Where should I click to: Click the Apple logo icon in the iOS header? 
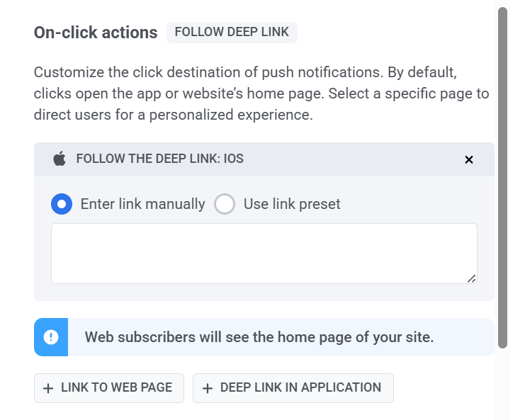pos(60,159)
